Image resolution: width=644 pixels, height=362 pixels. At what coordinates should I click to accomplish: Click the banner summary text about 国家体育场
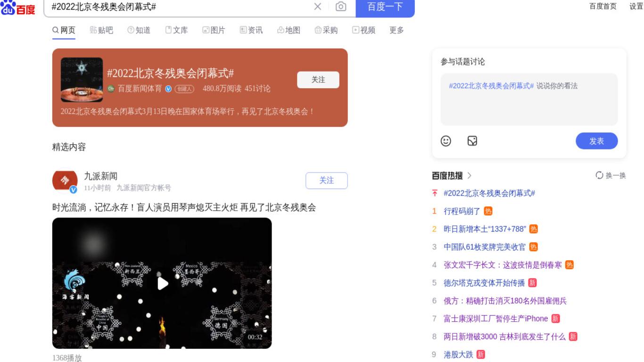pyautogui.click(x=188, y=112)
